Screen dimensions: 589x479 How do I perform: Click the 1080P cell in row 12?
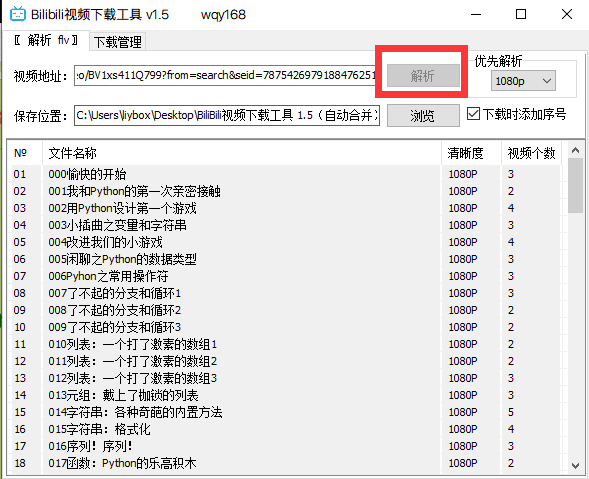463,361
